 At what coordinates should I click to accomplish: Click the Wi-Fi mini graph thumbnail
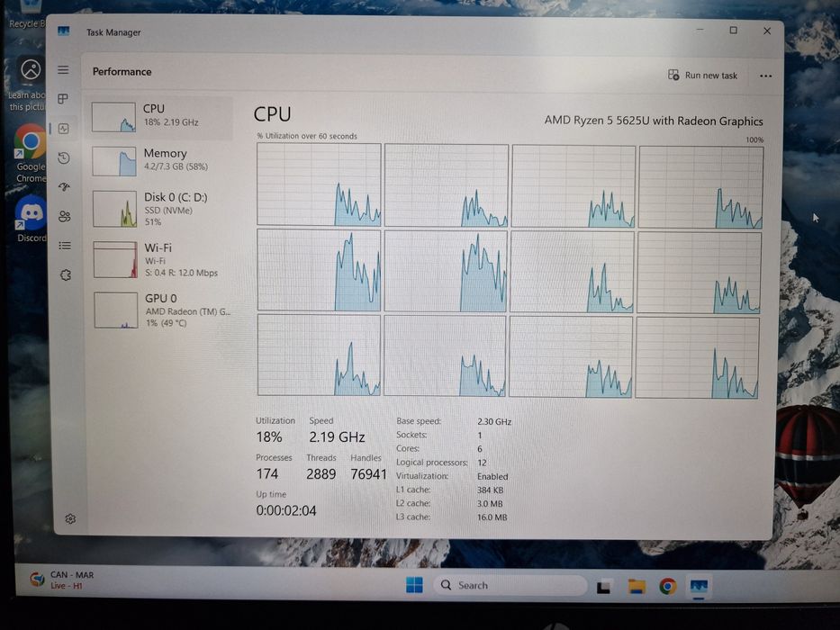[115, 260]
